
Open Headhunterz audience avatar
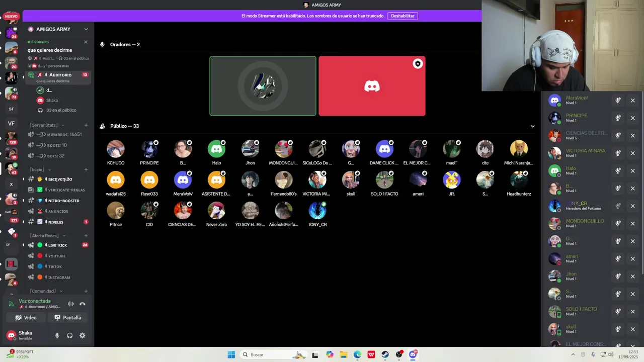(519, 180)
